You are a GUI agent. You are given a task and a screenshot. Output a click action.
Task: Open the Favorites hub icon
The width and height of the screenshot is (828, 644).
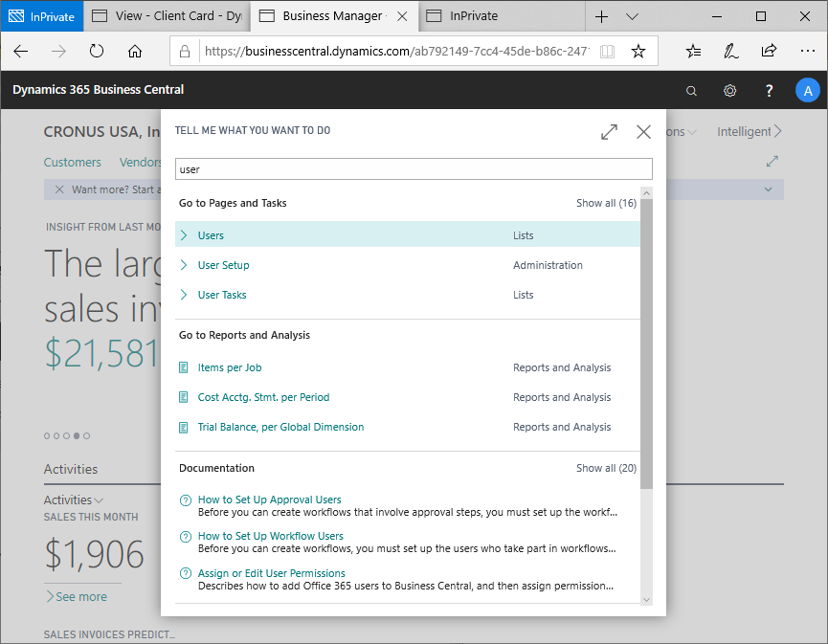(693, 52)
